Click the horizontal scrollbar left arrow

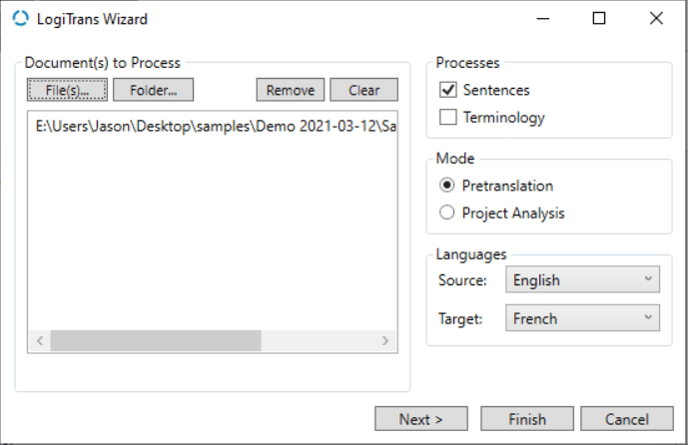[x=39, y=341]
